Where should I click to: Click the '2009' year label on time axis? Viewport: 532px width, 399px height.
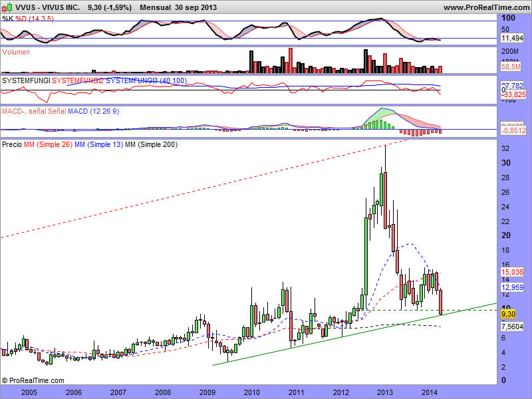pyautogui.click(x=207, y=392)
